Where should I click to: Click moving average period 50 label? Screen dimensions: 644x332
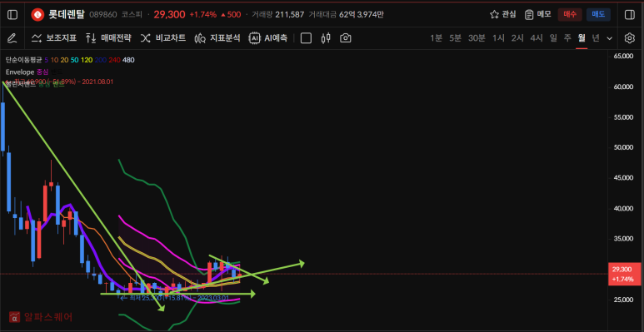pyautogui.click(x=74, y=60)
